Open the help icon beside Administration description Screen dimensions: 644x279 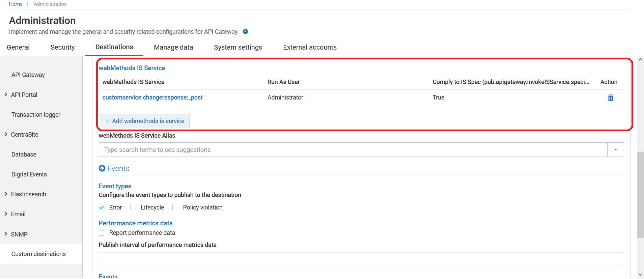(245, 31)
